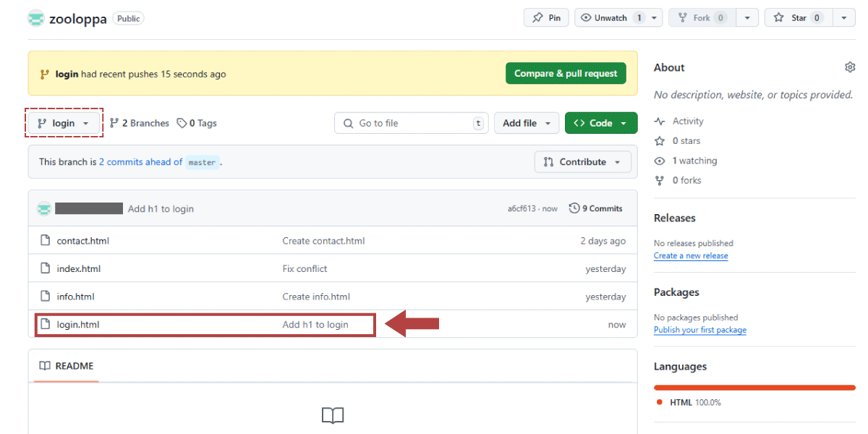
Task: Click the fork icon beside 0 forks
Action: click(660, 180)
